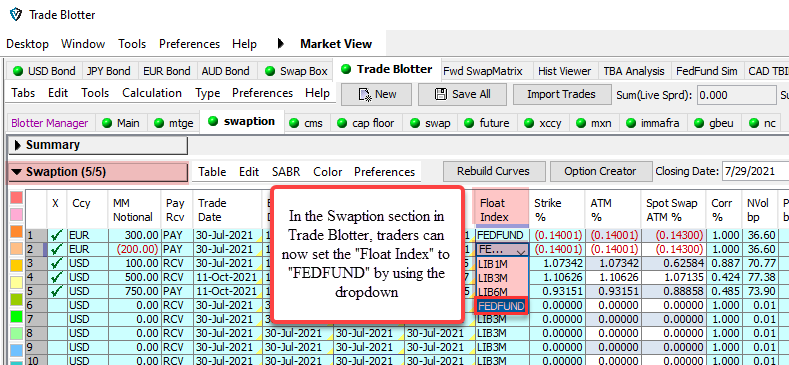Switch to the Fwd SwapMatrix tab
This screenshot has height=365, width=789.
pyautogui.click(x=483, y=71)
